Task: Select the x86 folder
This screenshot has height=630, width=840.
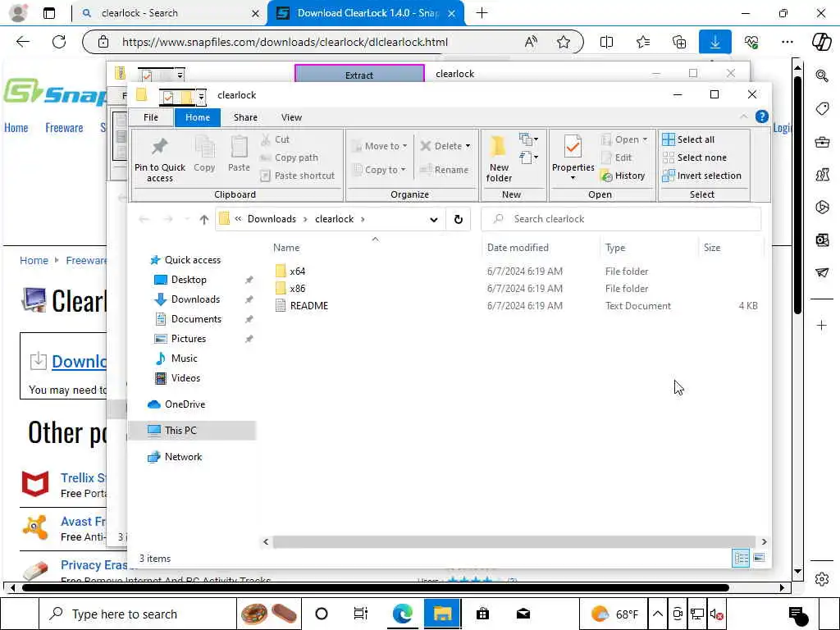Action: 297,288
